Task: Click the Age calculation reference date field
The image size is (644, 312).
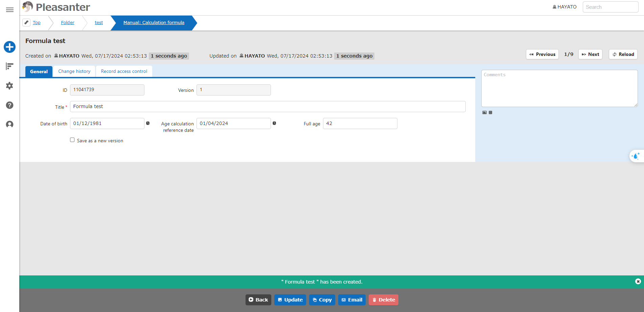Action: point(233,123)
